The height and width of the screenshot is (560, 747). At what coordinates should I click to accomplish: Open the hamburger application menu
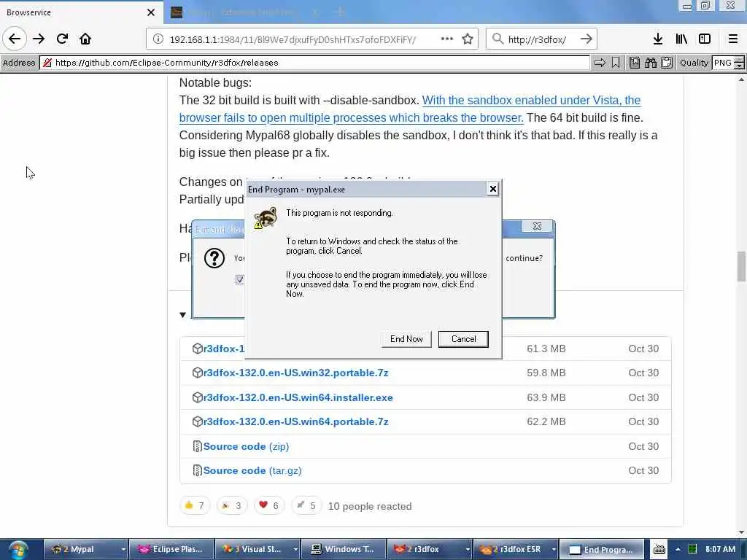(x=732, y=39)
